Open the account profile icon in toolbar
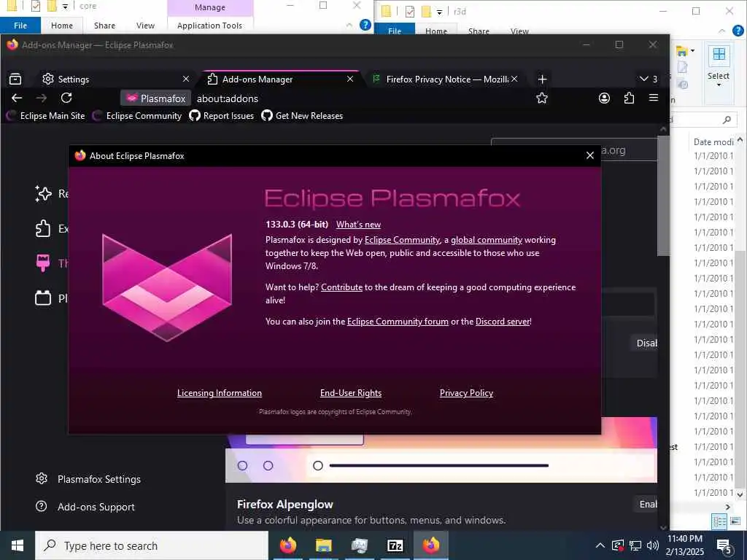The image size is (747, 560). (604, 98)
